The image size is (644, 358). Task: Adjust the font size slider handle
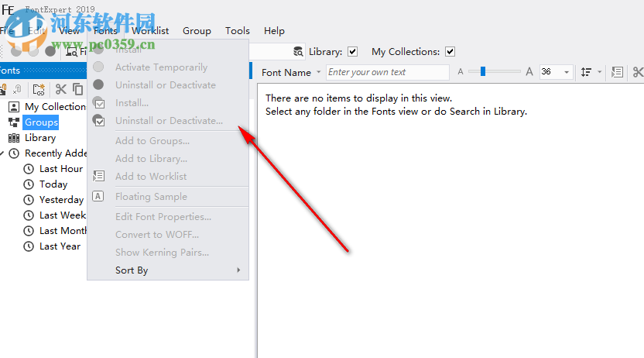[x=483, y=71]
